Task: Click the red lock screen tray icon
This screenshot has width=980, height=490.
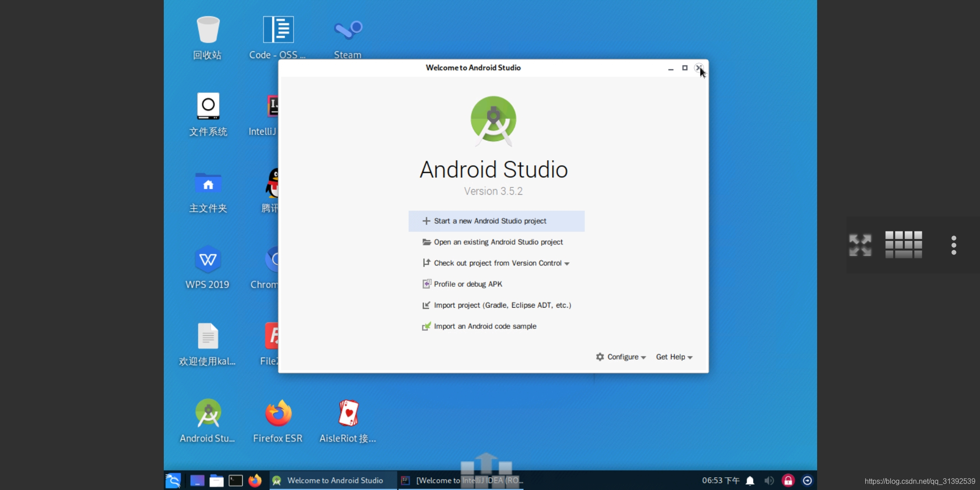Action: coord(788,480)
